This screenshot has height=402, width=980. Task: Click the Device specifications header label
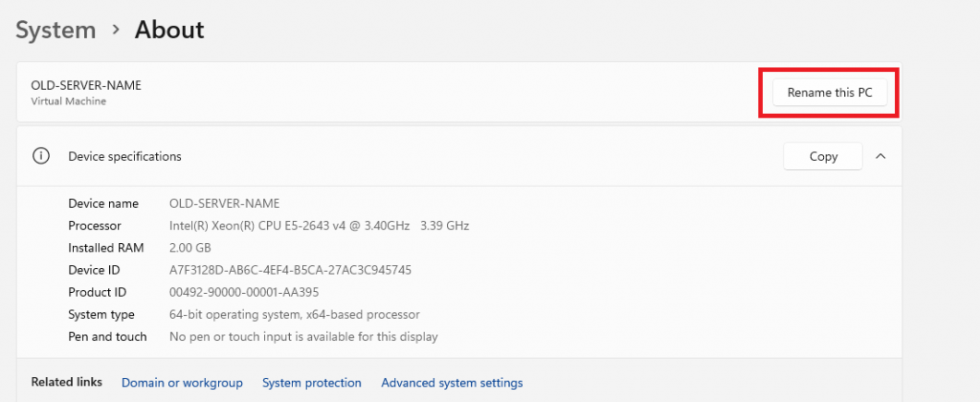(125, 156)
